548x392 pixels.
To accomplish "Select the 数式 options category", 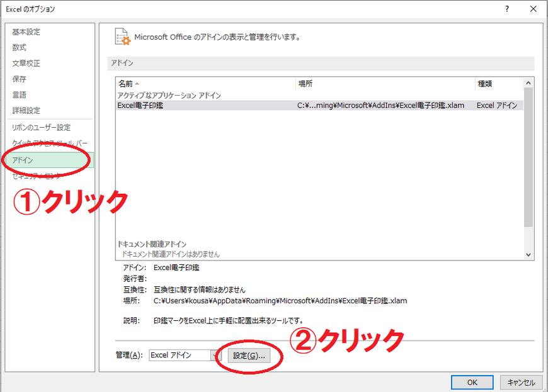I will coord(20,47).
